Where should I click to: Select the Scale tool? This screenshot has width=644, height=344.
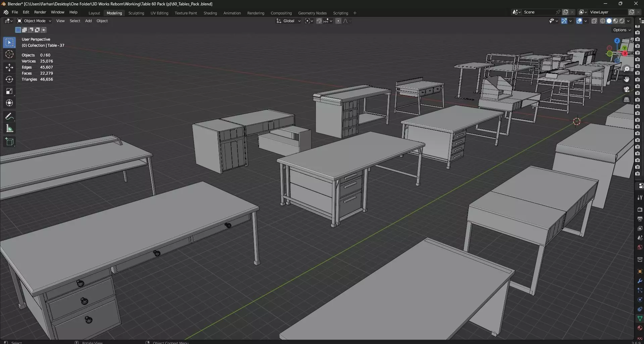tap(9, 91)
